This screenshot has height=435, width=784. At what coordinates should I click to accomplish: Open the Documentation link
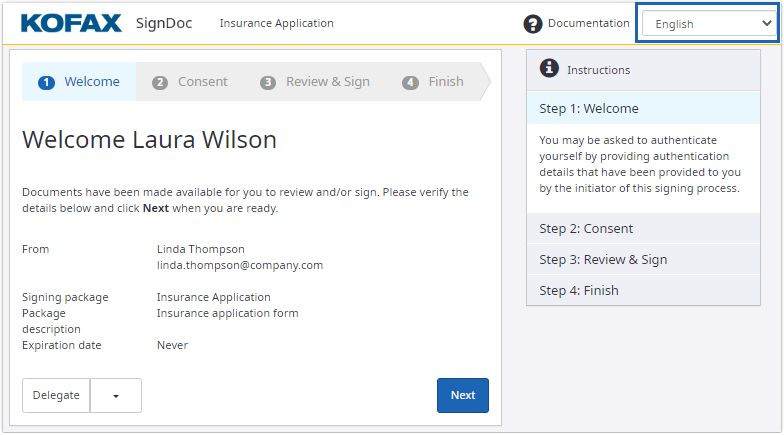coord(588,24)
